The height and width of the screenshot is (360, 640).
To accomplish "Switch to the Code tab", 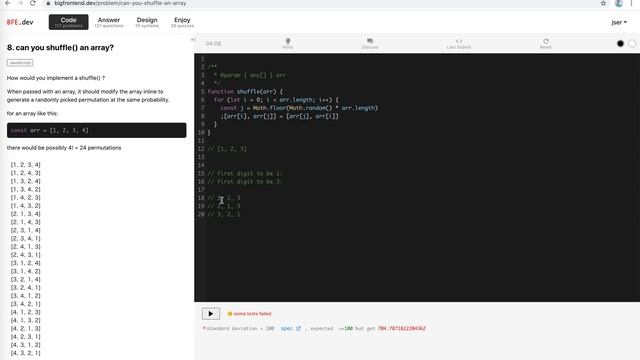I will point(69,22).
